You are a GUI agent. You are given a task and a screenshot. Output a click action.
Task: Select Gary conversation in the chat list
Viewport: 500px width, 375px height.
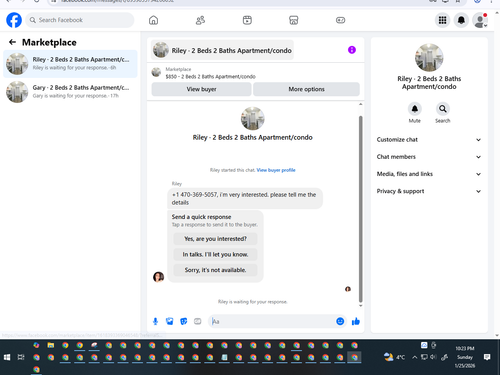tap(70, 92)
